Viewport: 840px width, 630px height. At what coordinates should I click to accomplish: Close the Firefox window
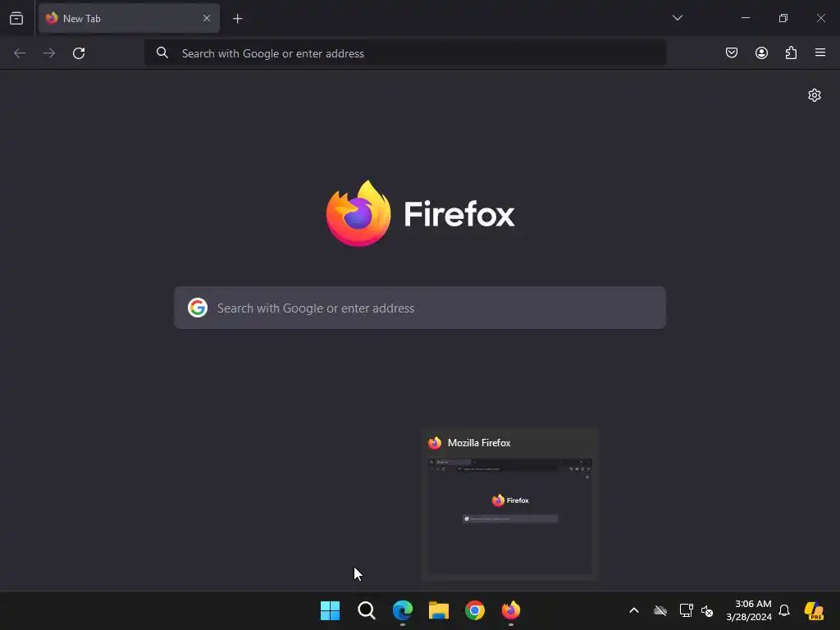point(820,18)
